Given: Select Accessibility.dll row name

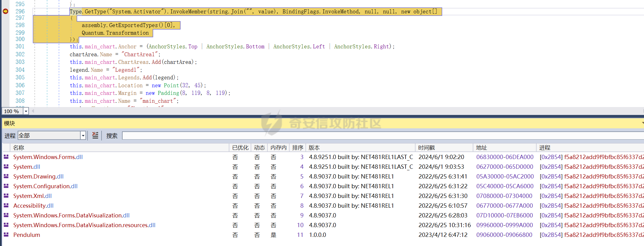Looking at the screenshot, I should 33,206.
